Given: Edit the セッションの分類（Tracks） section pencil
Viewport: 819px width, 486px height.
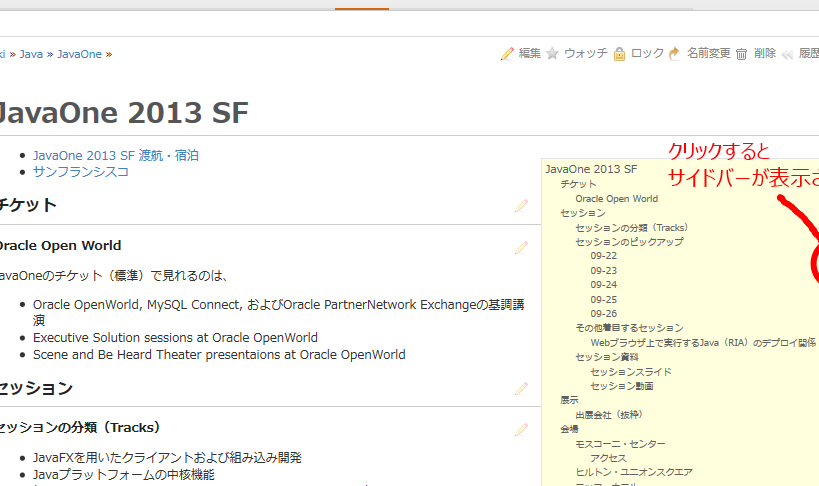Looking at the screenshot, I should click(x=521, y=429).
